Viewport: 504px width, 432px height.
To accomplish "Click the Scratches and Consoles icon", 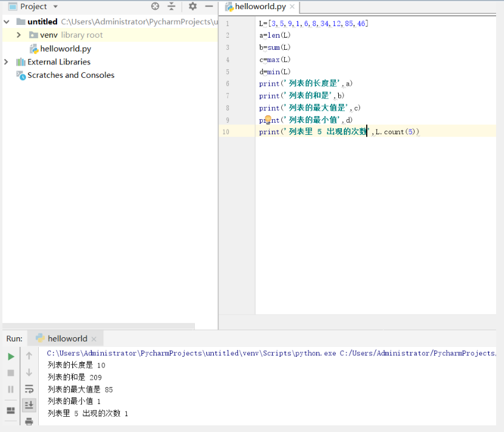I will (x=21, y=75).
